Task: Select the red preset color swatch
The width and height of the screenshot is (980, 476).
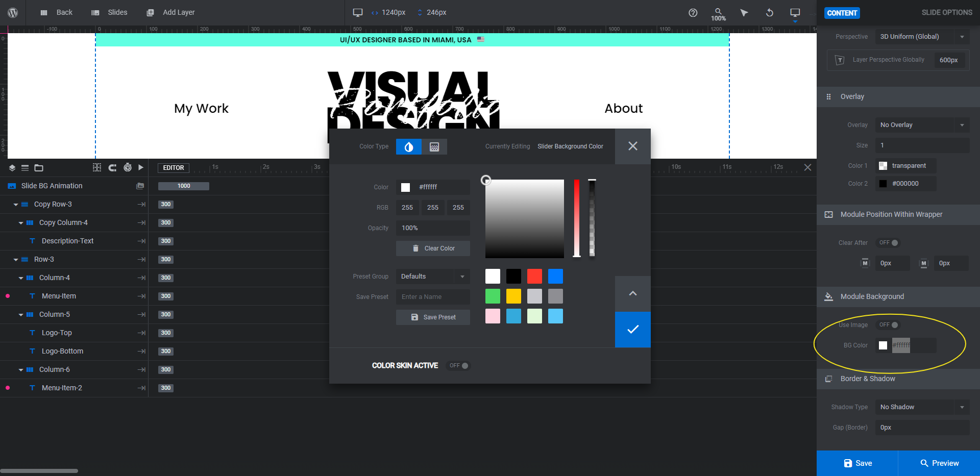Action: click(x=534, y=277)
